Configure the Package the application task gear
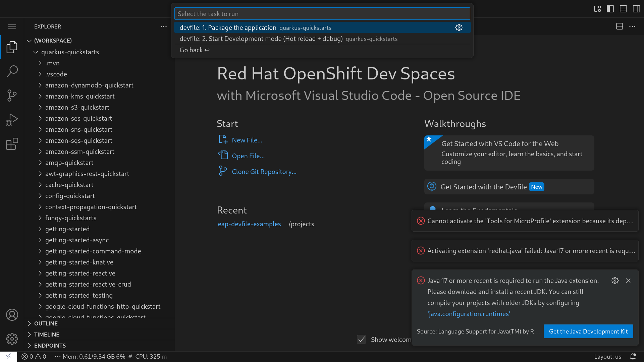644x362 pixels. [459, 28]
